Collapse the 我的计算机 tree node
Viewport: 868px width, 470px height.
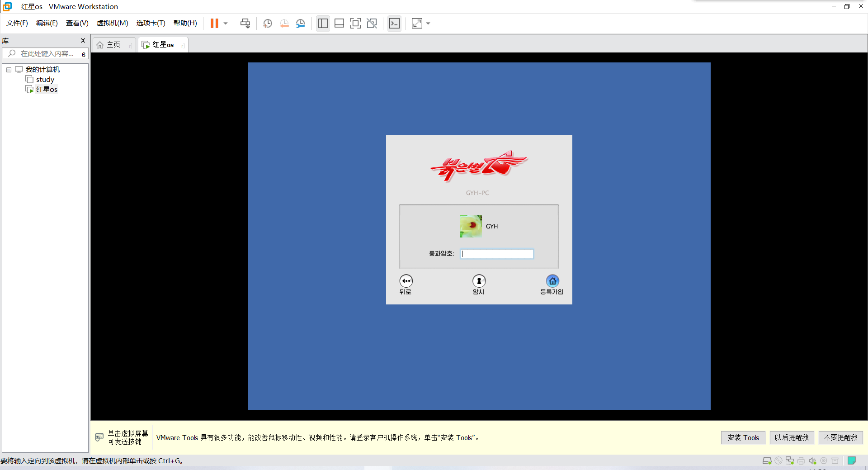point(9,70)
